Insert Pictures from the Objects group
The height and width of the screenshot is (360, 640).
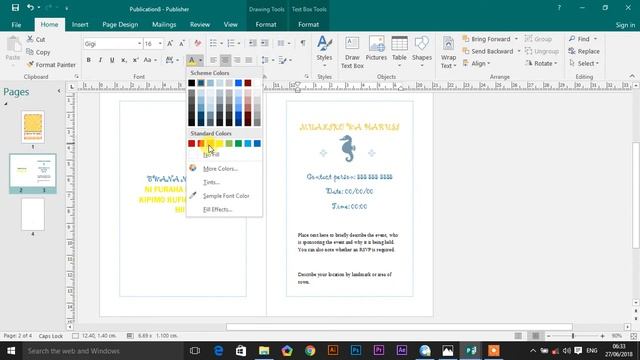tap(376, 49)
